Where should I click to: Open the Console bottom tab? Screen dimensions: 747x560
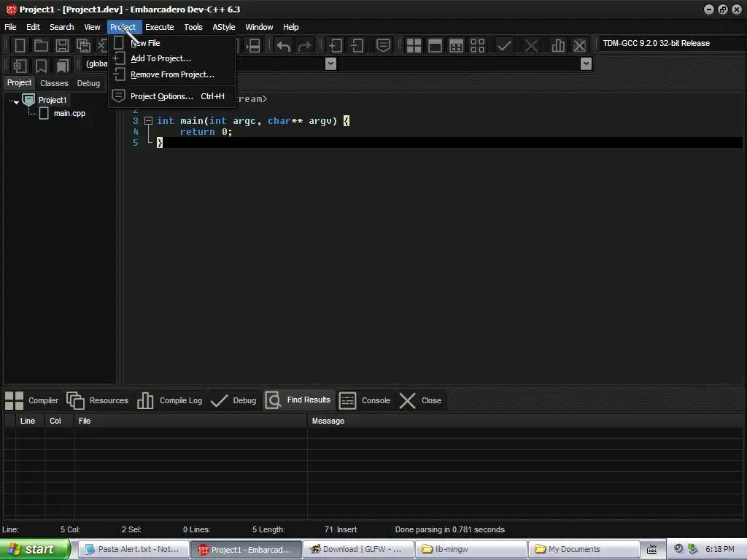[365, 400]
